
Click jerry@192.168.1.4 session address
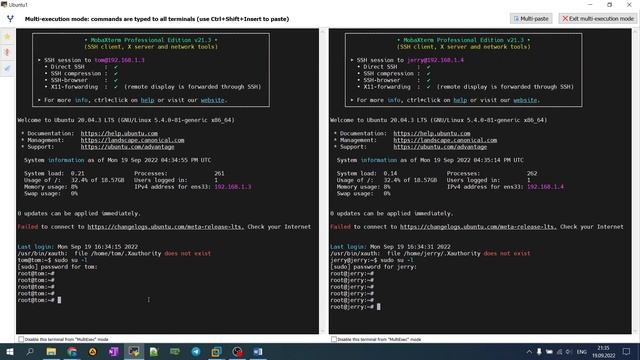435,60
